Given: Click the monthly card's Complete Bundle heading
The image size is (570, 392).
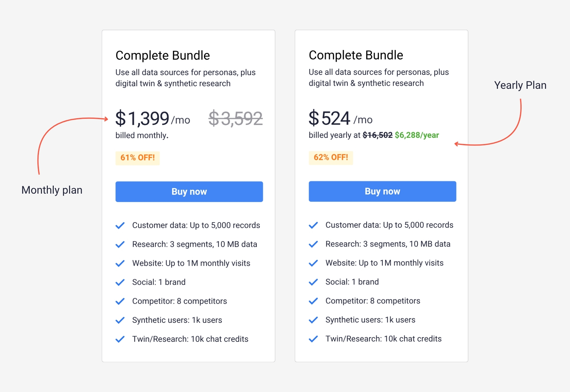Looking at the screenshot, I should [x=163, y=56].
